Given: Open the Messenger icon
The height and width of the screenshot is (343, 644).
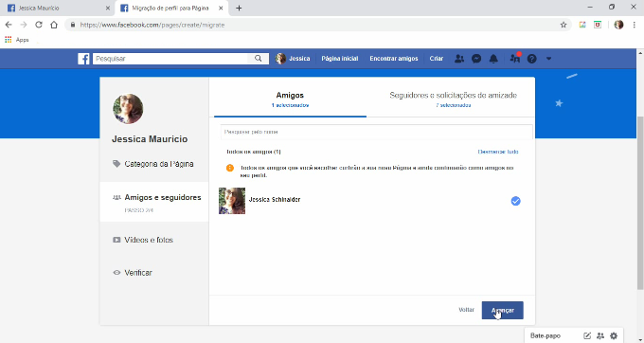Looking at the screenshot, I should (476, 59).
